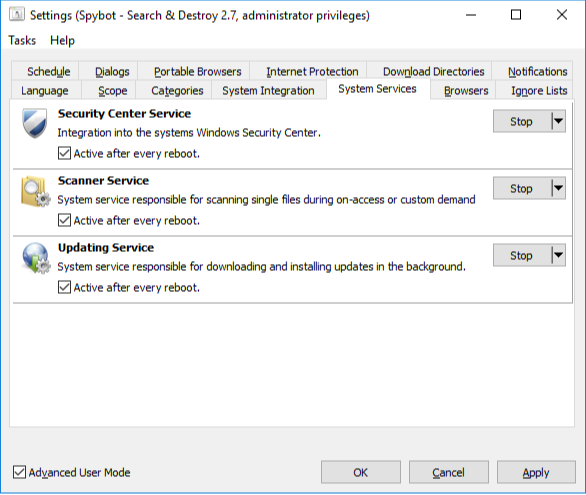586x495 pixels.
Task: Confirm settings with the OK button
Action: [361, 472]
